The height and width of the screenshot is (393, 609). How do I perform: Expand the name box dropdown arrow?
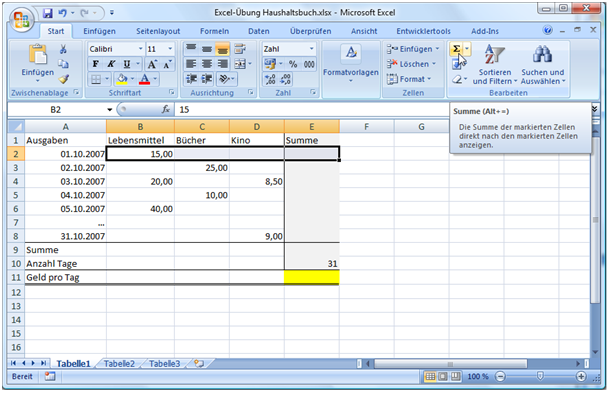coord(110,110)
